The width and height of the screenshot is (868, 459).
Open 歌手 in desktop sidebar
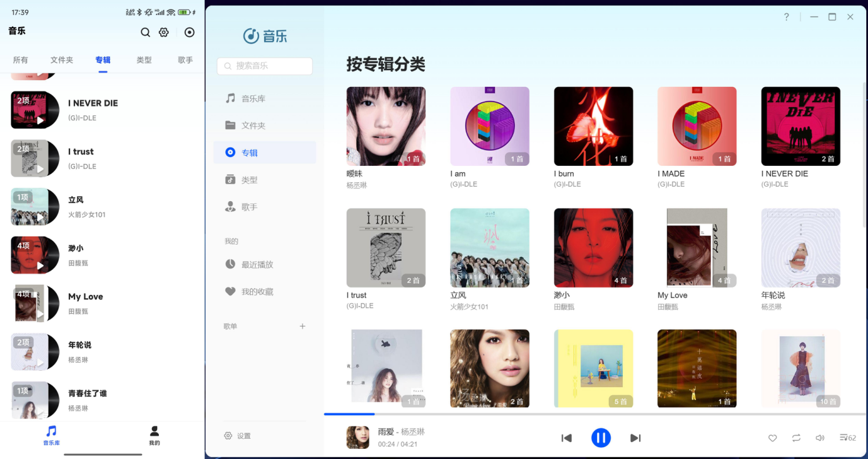265,207
